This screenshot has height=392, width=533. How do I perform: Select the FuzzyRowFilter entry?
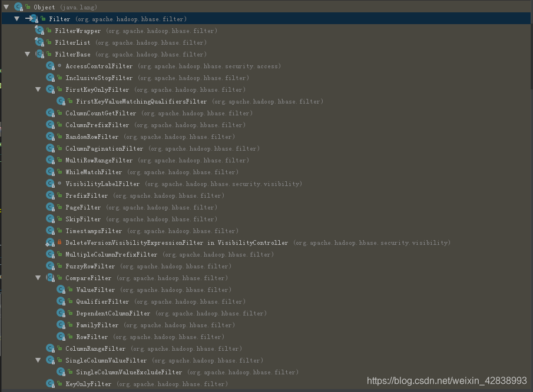(x=148, y=266)
